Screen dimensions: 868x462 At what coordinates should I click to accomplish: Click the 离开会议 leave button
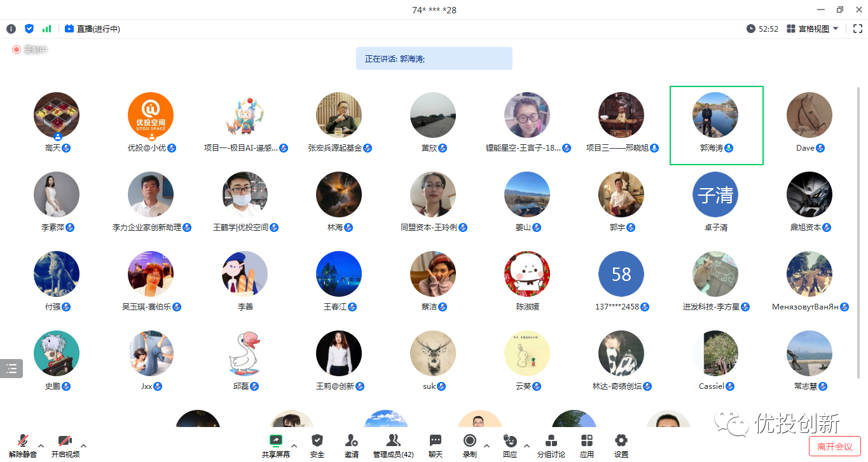834,447
